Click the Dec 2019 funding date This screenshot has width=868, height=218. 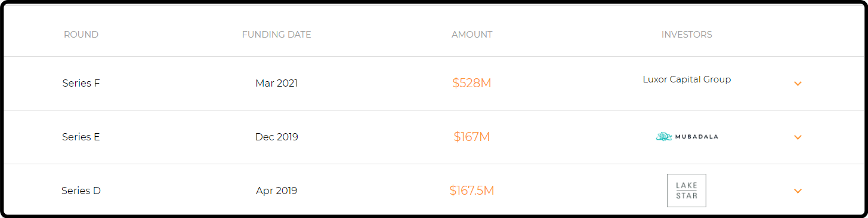click(277, 137)
